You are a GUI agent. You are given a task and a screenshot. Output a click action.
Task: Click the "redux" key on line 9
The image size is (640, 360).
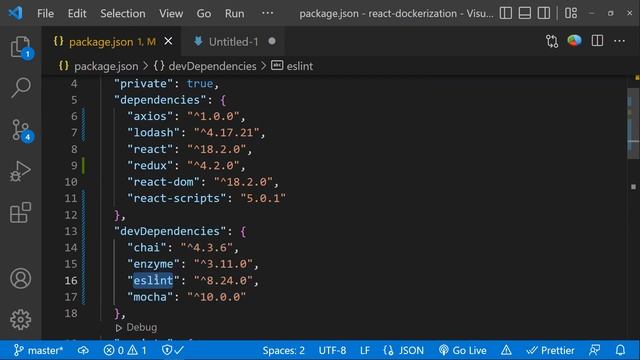coord(150,166)
